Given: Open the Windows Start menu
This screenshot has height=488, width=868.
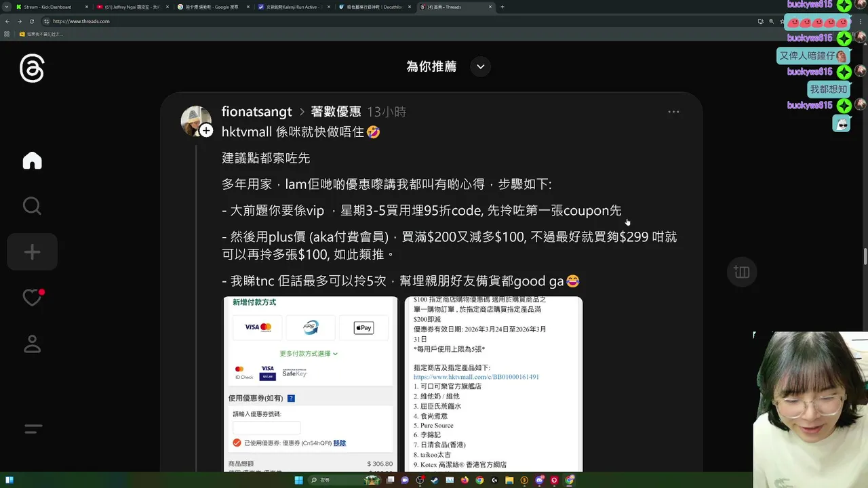Looking at the screenshot, I should [x=298, y=480].
